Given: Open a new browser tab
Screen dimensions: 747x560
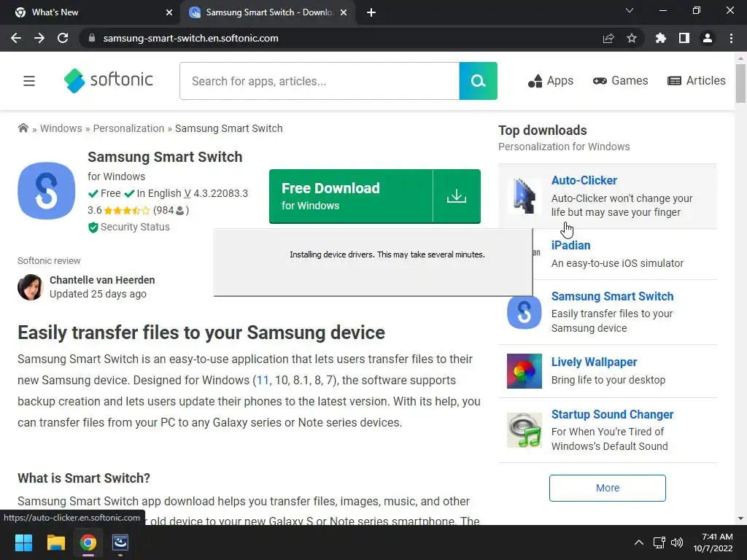Looking at the screenshot, I should pos(371,12).
